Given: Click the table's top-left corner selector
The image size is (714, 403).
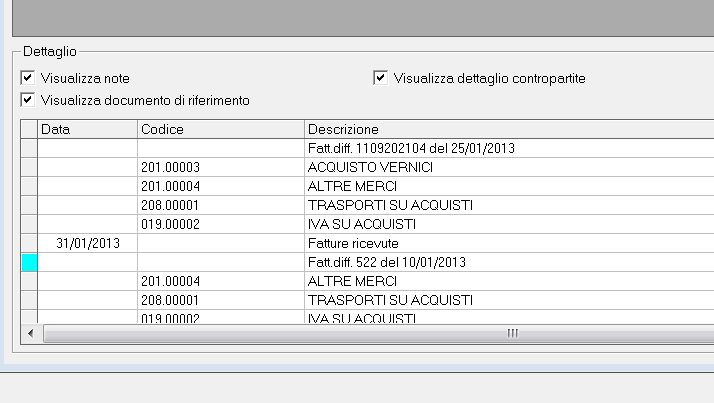Looking at the screenshot, I should click(29, 129).
